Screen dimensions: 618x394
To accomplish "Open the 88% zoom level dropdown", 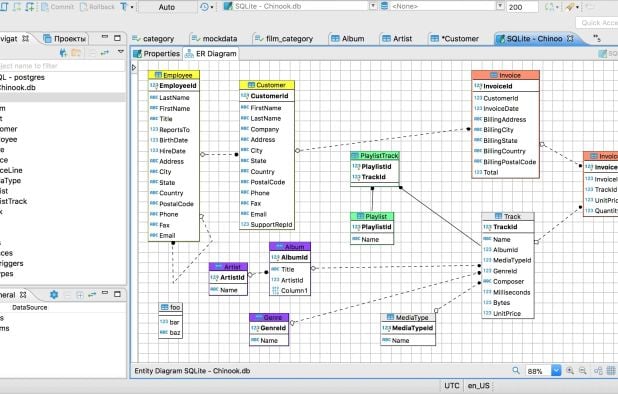I will click(x=556, y=371).
